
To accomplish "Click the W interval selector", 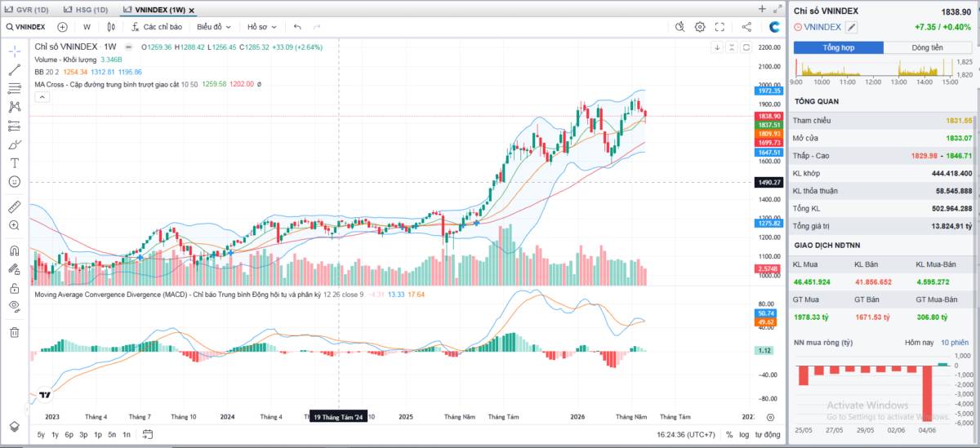I will (87, 27).
